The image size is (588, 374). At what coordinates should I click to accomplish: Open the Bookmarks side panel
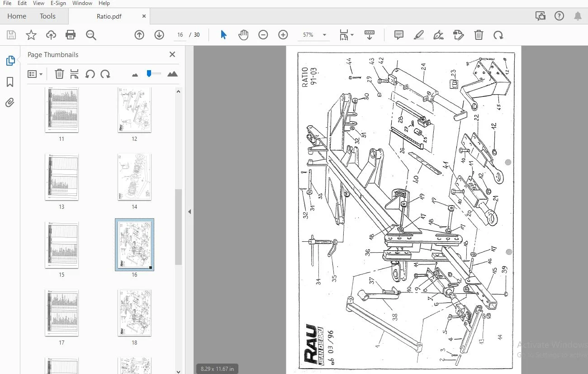tap(10, 82)
